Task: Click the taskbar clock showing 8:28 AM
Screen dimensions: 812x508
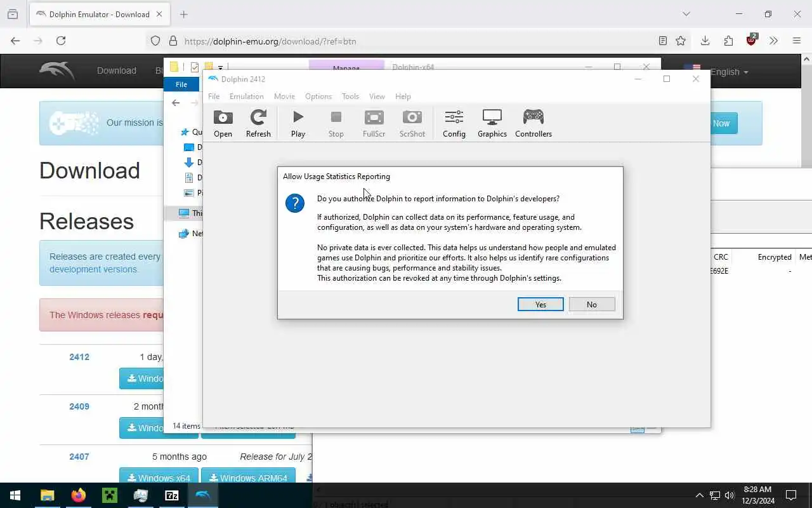Action: coord(758,495)
